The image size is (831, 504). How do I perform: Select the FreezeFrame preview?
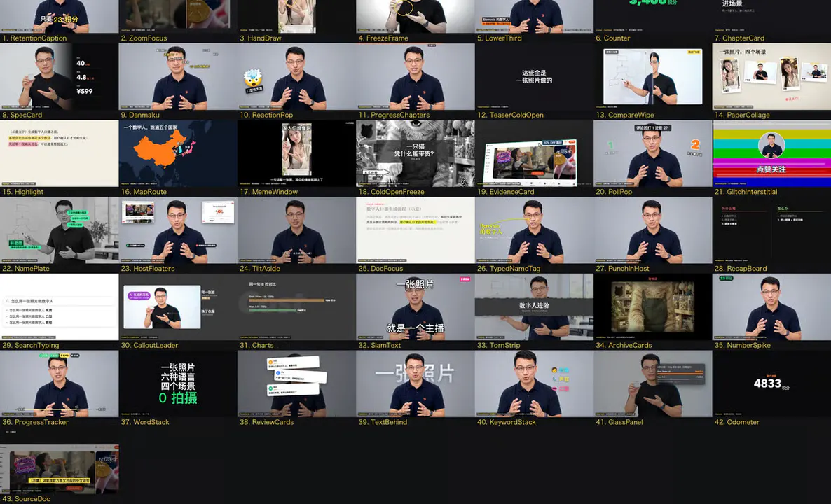pyautogui.click(x=415, y=16)
